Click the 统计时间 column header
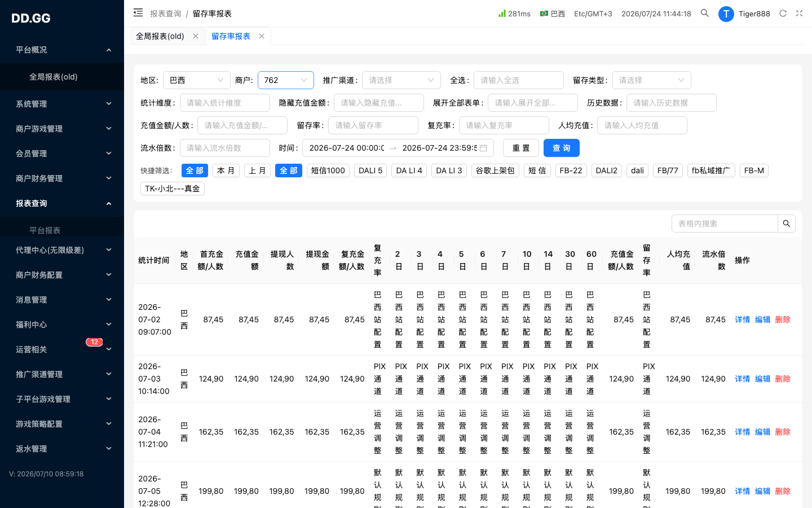 pyautogui.click(x=154, y=260)
